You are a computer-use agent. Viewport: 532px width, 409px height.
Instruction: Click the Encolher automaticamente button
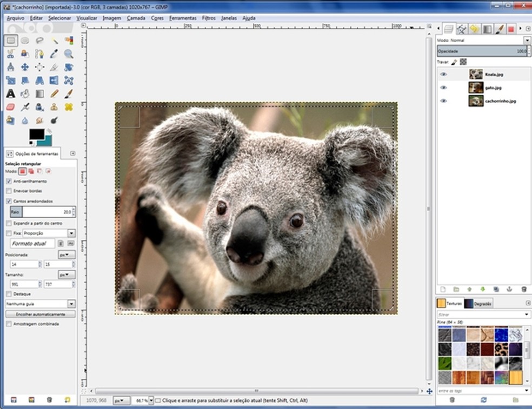coord(40,314)
